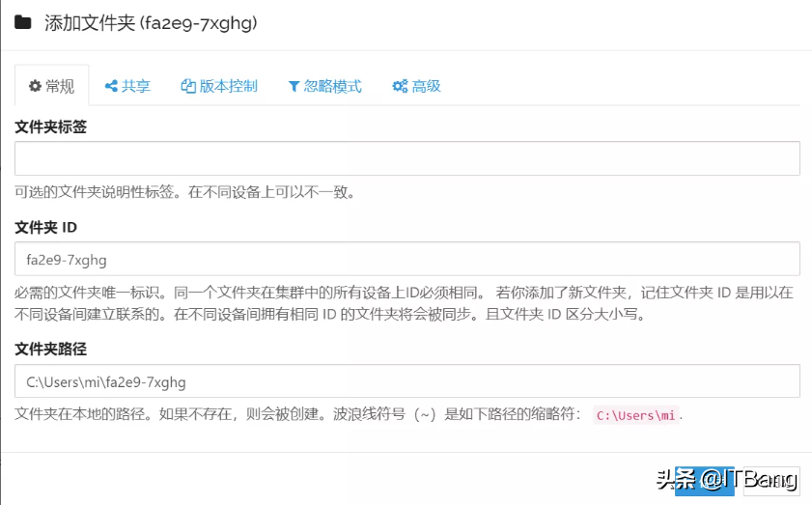This screenshot has width=812, height=505.
Task: Go to the 忽略模式 tab label
Action: tap(333, 86)
